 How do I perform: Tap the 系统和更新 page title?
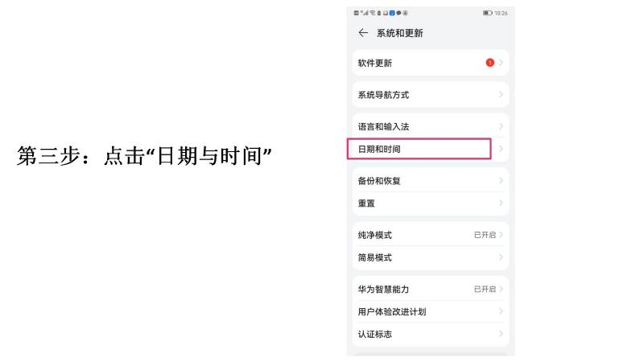(x=400, y=33)
